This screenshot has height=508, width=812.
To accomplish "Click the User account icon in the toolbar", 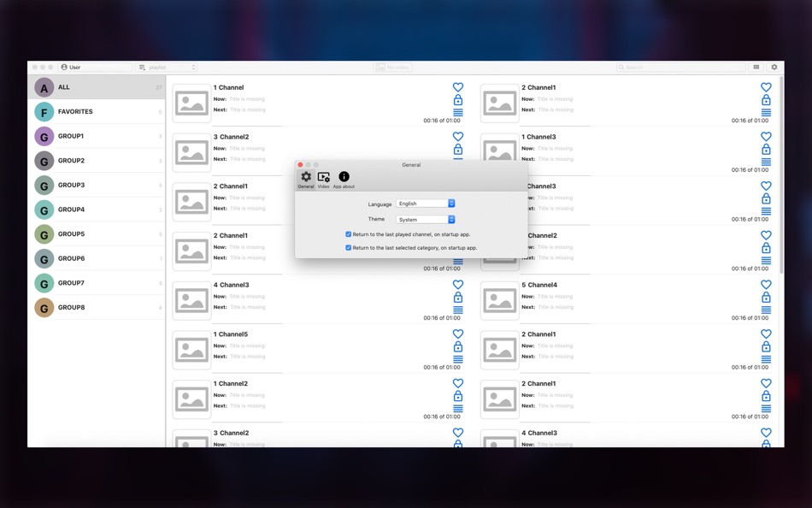I will tap(63, 66).
